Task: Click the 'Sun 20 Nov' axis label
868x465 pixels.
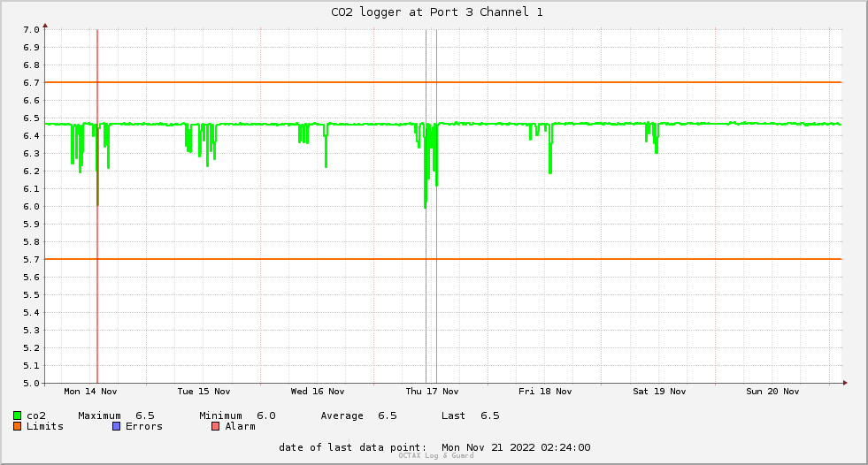Action: (x=772, y=392)
